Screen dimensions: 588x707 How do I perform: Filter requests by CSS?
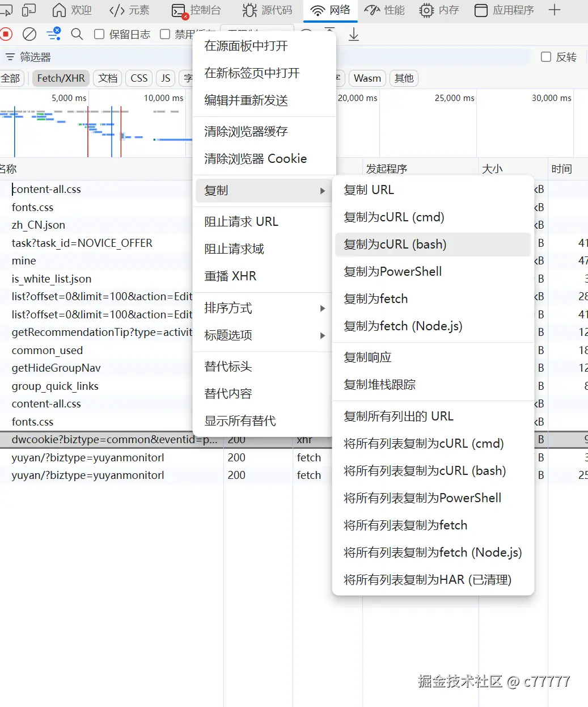139,78
